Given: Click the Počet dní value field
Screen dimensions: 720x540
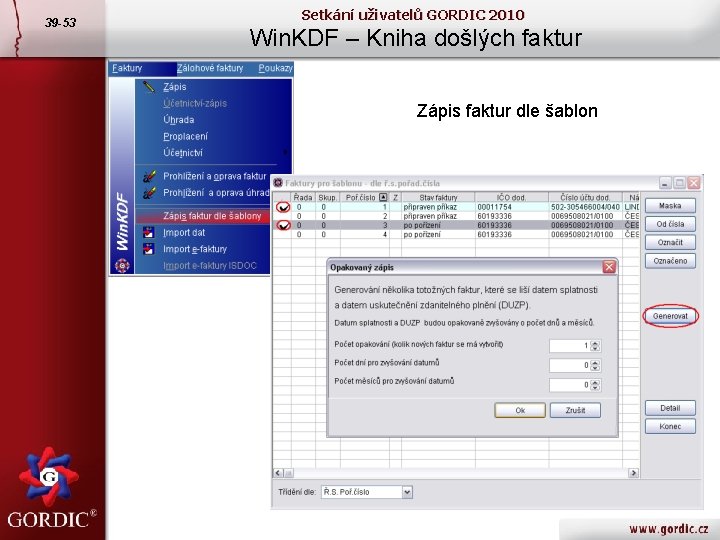Looking at the screenshot, I should (x=569, y=365).
